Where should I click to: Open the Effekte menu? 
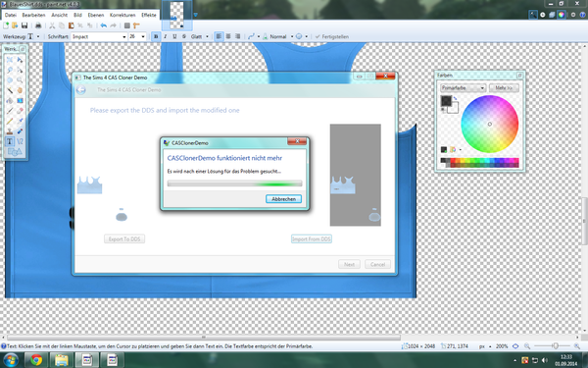coord(149,15)
